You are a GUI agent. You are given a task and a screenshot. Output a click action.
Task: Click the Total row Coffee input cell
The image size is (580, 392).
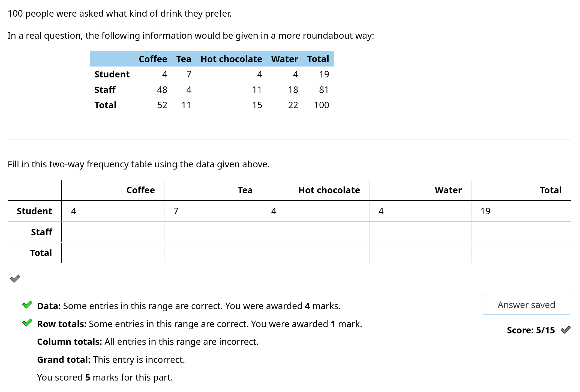tap(113, 253)
